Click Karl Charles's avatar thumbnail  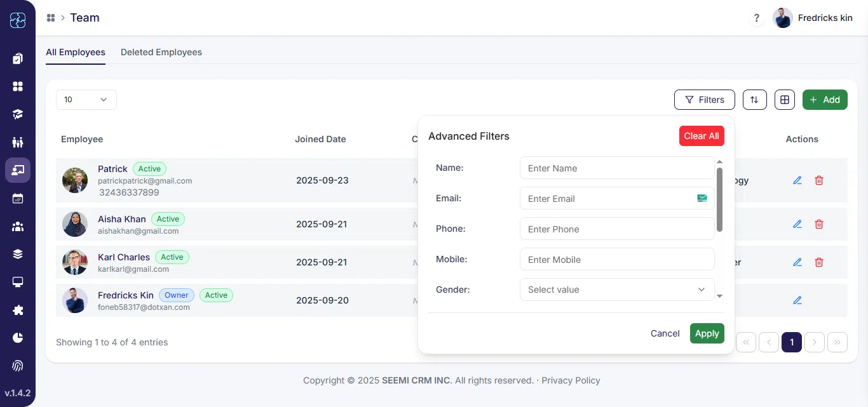[75, 262]
